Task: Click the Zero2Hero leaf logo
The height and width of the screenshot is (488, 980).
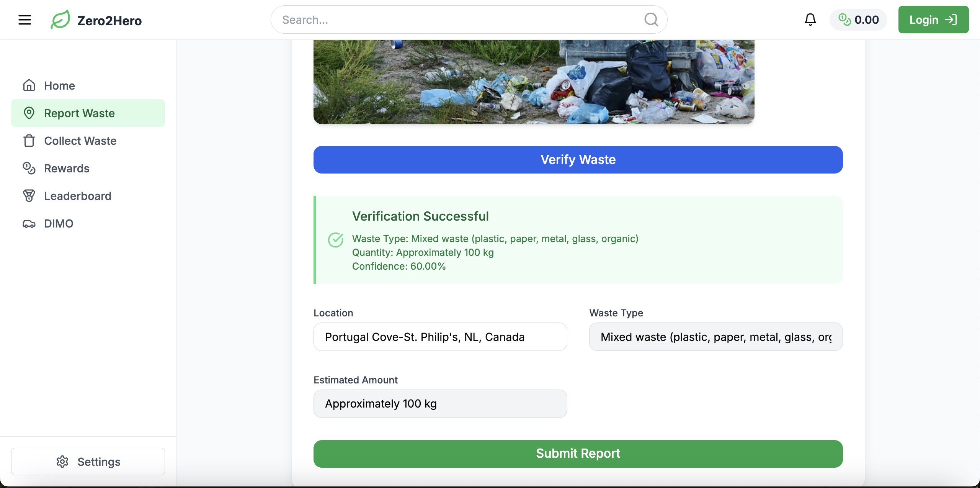Action: tap(60, 20)
